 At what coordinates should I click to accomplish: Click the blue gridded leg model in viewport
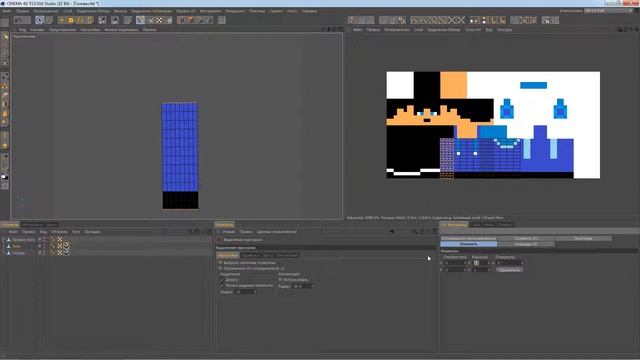(x=180, y=156)
